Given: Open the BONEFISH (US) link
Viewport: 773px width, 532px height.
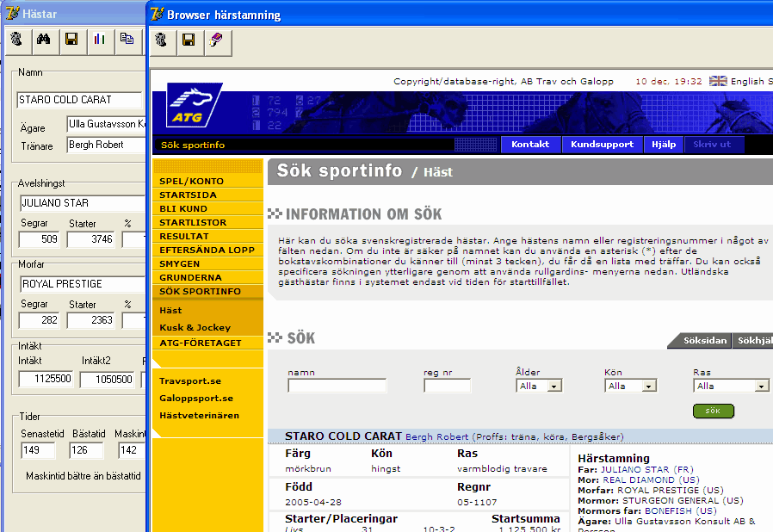Looking at the screenshot, I should click(681, 510).
